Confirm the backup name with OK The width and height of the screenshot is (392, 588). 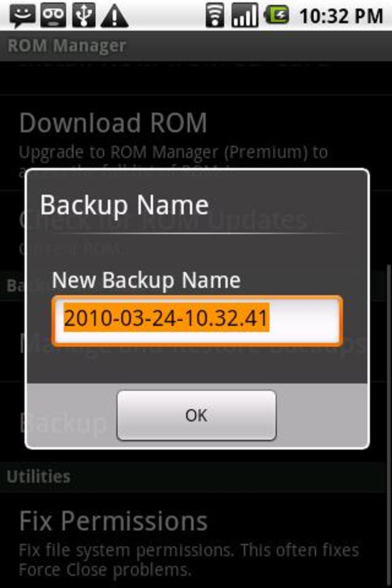[x=196, y=415]
